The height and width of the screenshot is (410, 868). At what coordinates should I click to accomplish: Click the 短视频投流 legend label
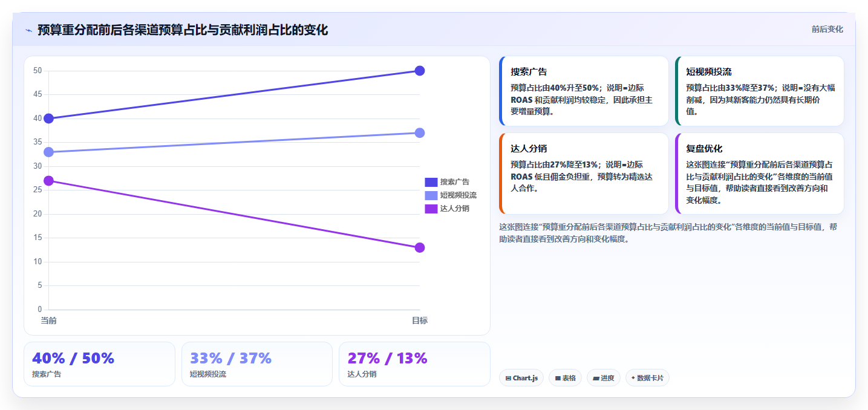click(458, 195)
